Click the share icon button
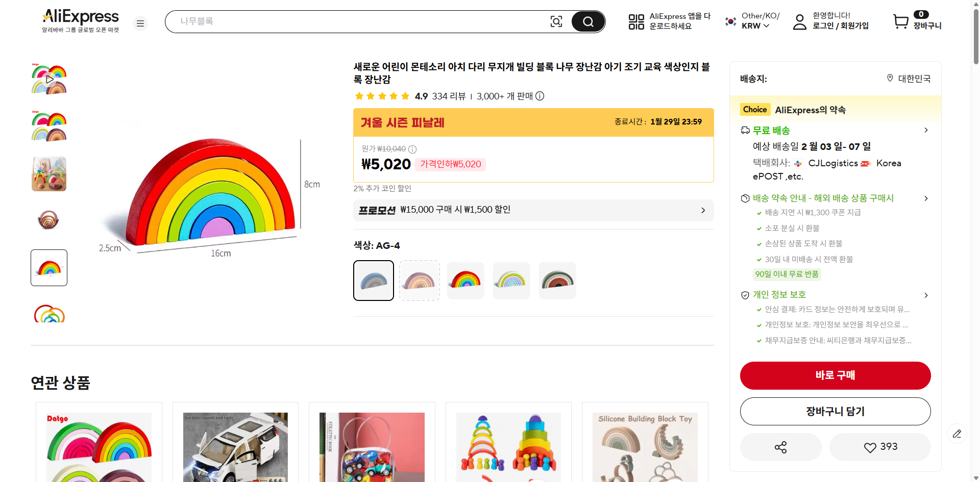The height and width of the screenshot is (482, 980). [x=780, y=447]
